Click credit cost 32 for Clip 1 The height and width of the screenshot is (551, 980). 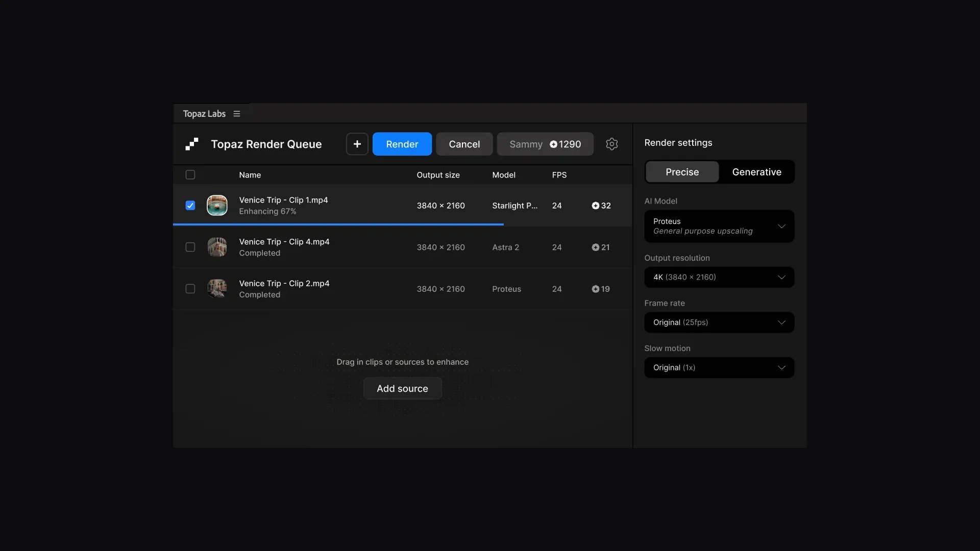(601, 206)
